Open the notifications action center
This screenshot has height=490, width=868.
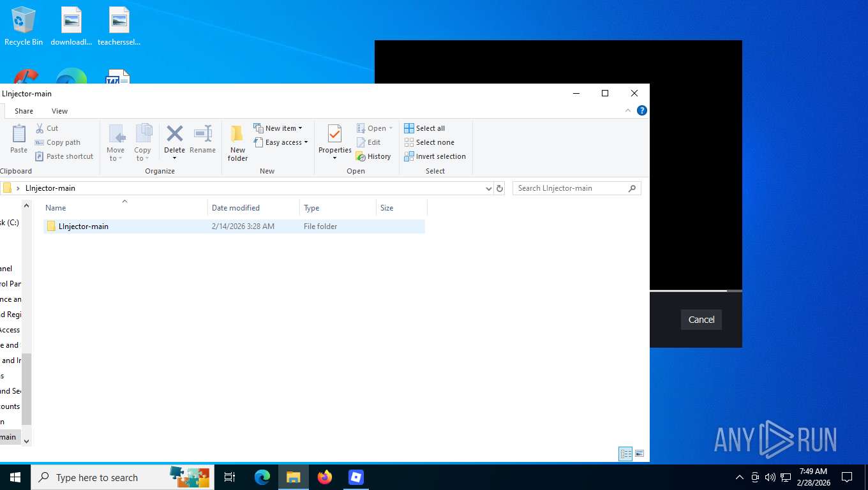click(x=847, y=477)
